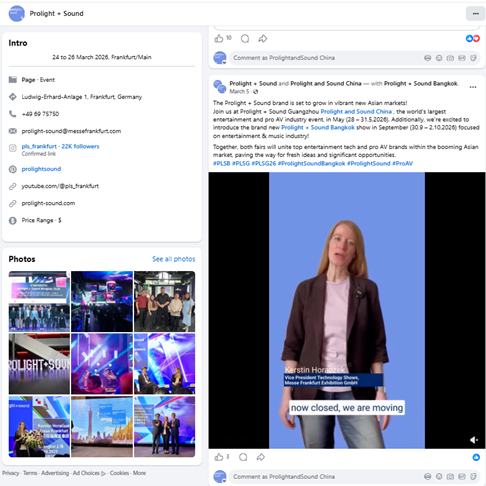Open footer Advertising link
This screenshot has width=486, height=486.
click(55, 473)
